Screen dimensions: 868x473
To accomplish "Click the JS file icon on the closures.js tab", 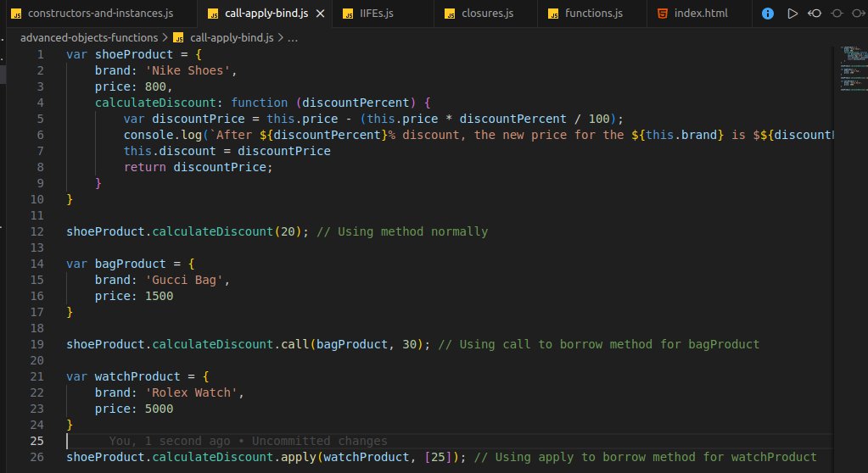I will (x=450, y=14).
